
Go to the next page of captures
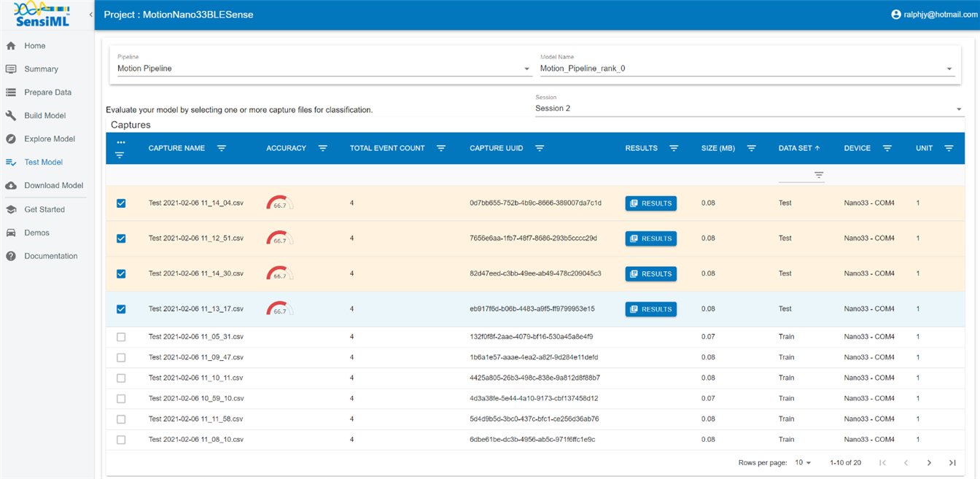pos(929,463)
